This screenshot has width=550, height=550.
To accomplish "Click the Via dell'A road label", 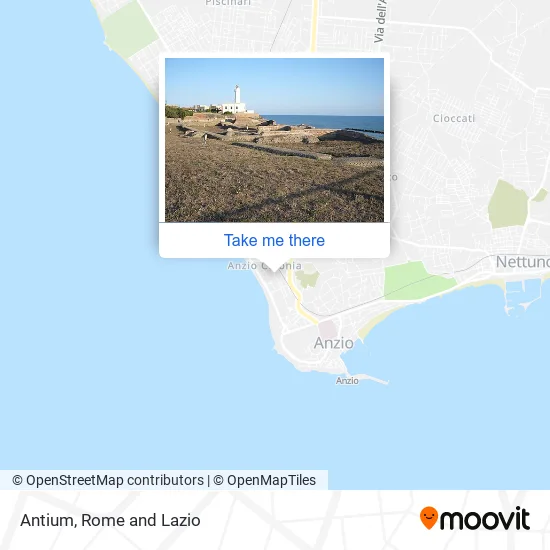I will [380, 21].
